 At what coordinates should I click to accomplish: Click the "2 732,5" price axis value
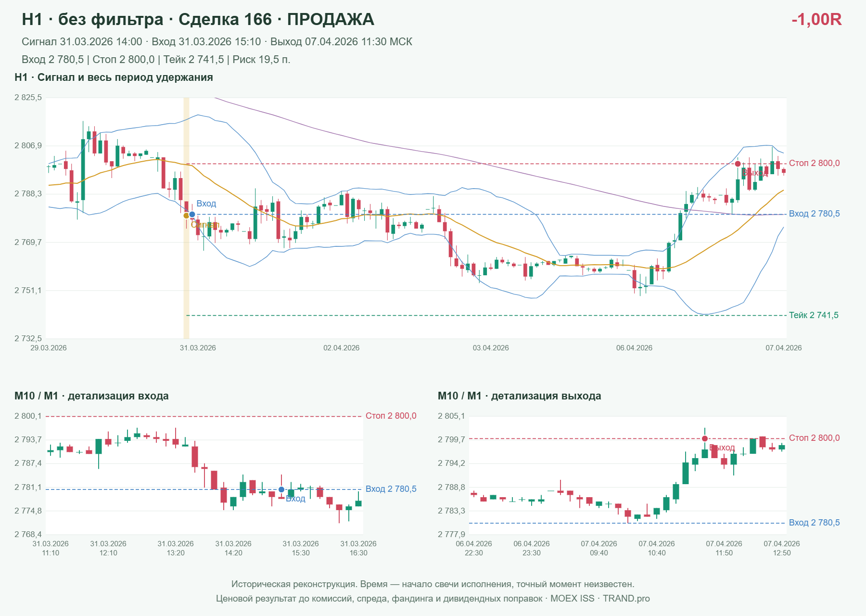point(28,339)
